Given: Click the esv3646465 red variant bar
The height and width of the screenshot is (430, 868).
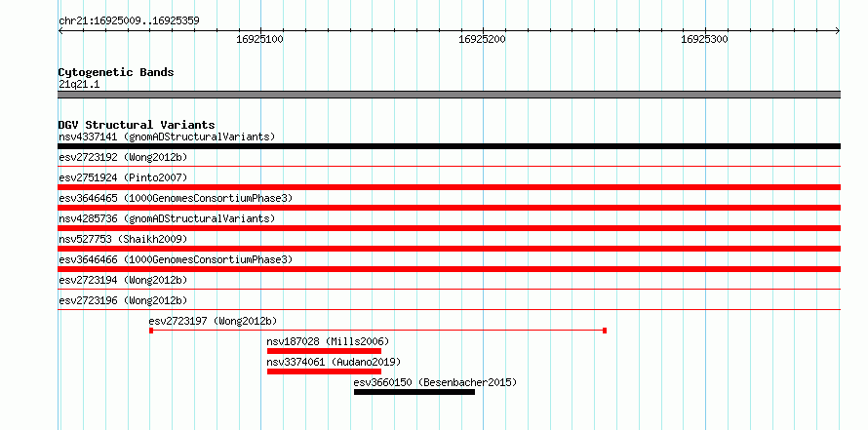Looking at the screenshot, I should [449, 208].
